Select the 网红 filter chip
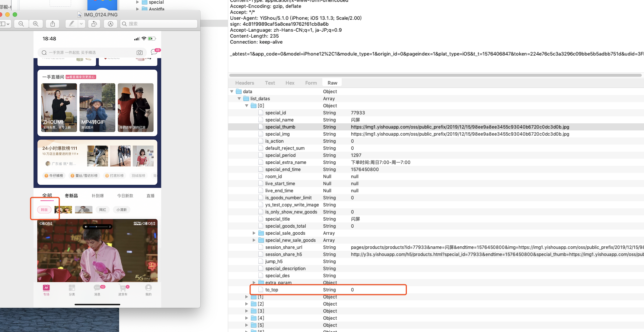This screenshot has width=644, height=332. [x=103, y=210]
